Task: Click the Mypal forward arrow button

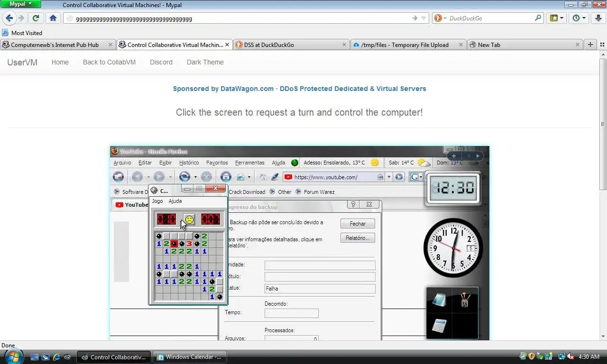Action: pos(20,18)
